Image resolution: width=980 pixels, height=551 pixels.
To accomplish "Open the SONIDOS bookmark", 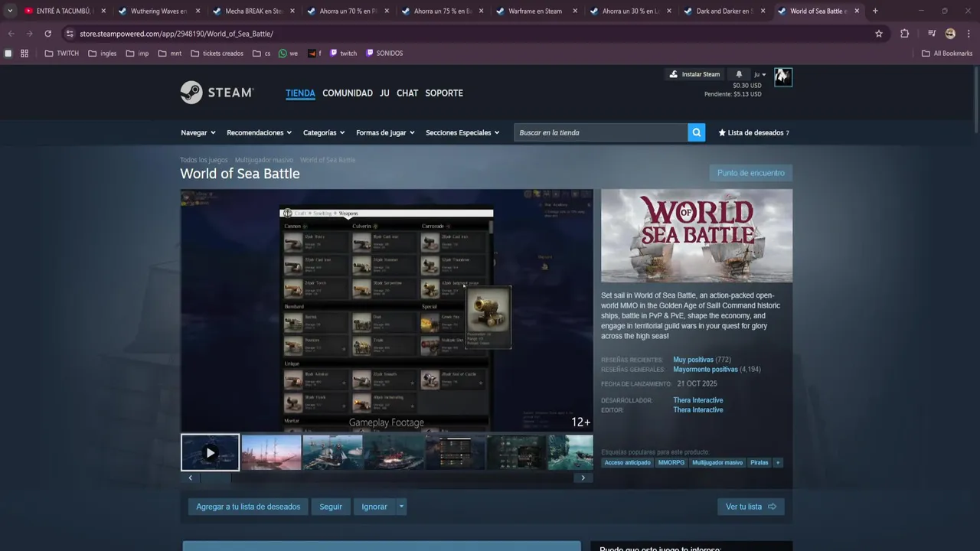I will coord(384,54).
